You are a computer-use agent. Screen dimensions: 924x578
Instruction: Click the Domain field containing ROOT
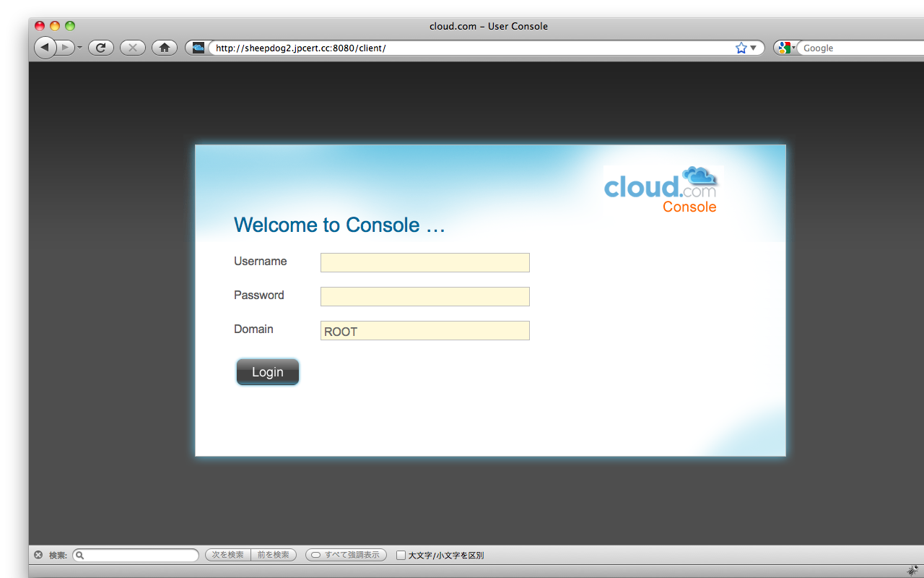coord(424,331)
